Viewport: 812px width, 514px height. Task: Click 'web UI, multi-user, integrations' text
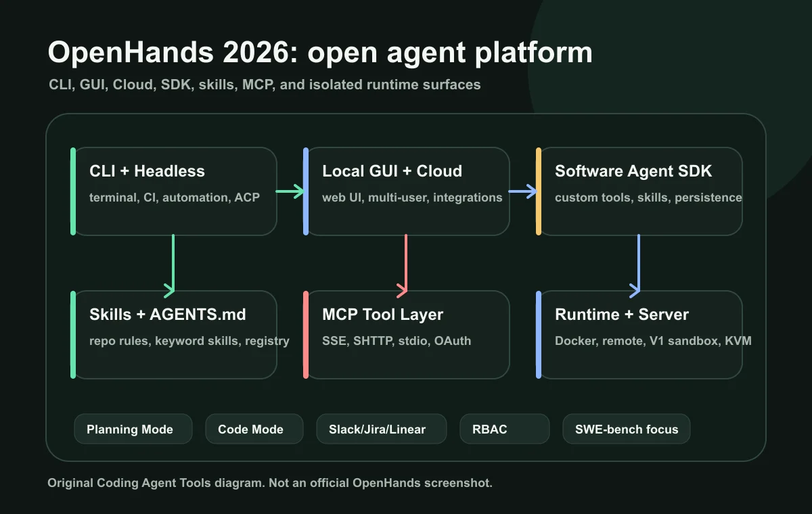tap(412, 197)
